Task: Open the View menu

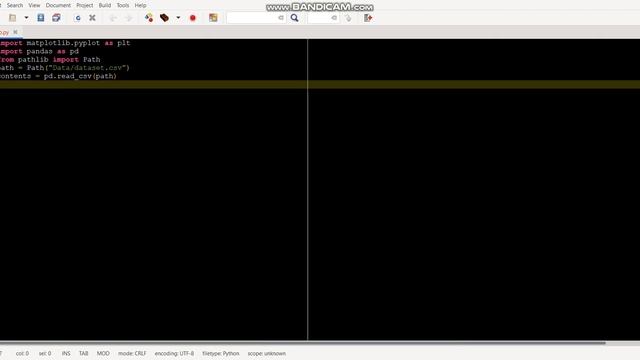Action: 34,5
